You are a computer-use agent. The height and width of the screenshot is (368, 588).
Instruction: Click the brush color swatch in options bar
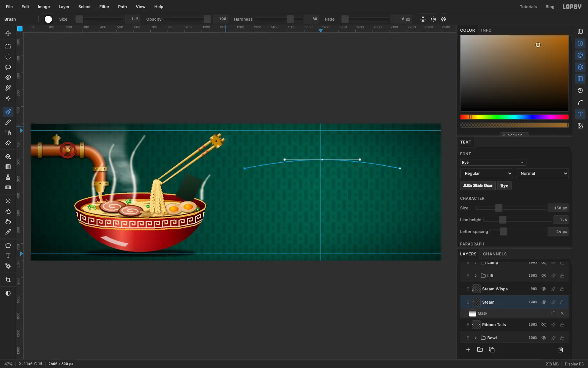click(48, 19)
